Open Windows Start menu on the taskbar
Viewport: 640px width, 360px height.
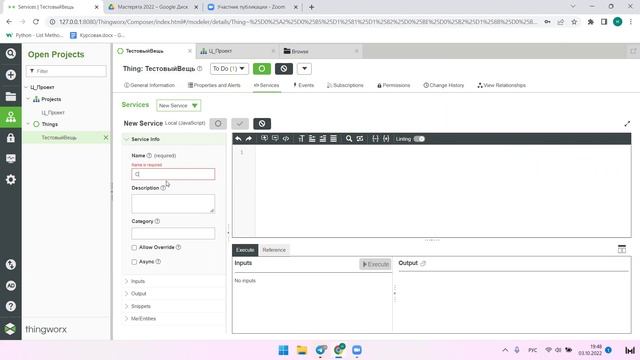point(283,350)
